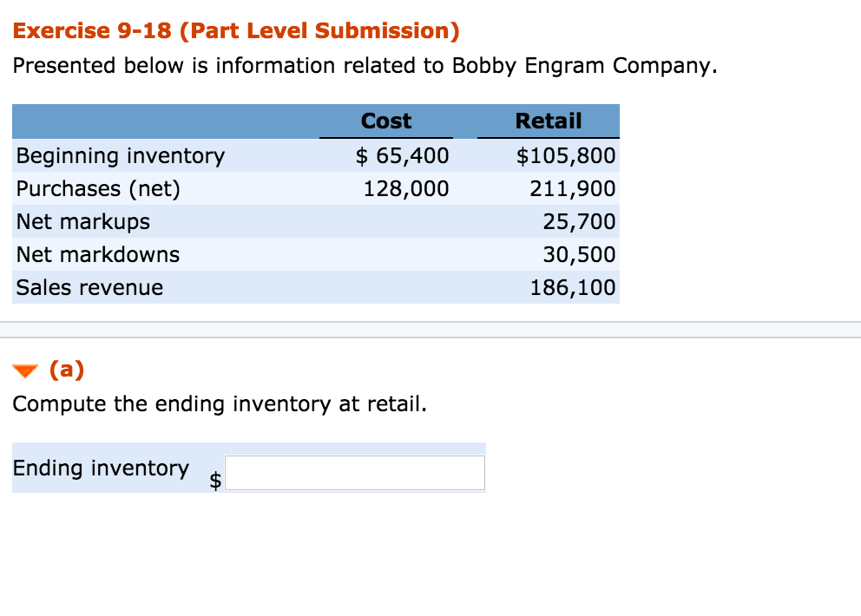Click the Beginning inventory row label

[x=121, y=156]
